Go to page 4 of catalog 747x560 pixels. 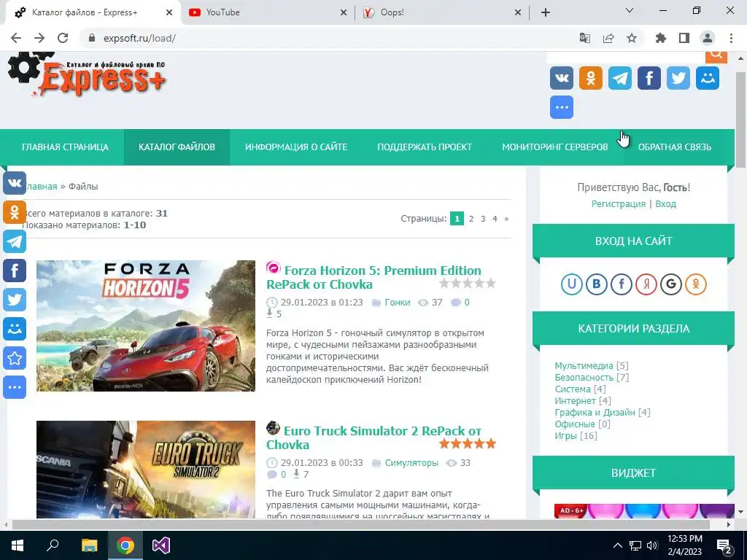click(x=495, y=219)
